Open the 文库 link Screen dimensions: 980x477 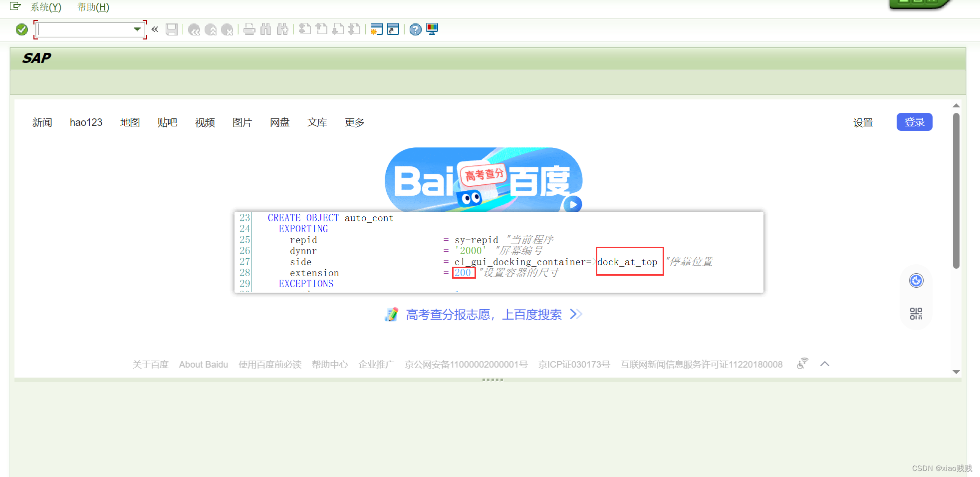pyautogui.click(x=317, y=122)
